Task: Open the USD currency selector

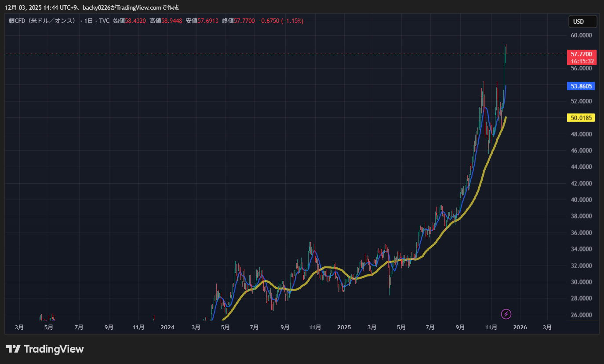Action: [x=582, y=22]
